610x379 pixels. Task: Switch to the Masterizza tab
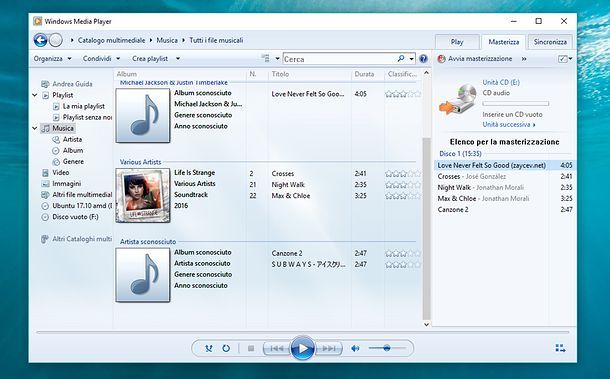tap(503, 42)
